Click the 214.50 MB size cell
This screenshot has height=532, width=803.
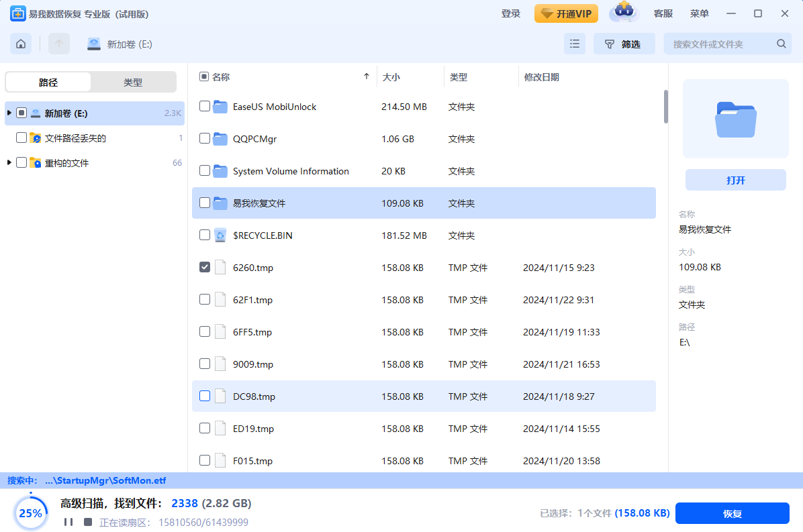click(404, 107)
